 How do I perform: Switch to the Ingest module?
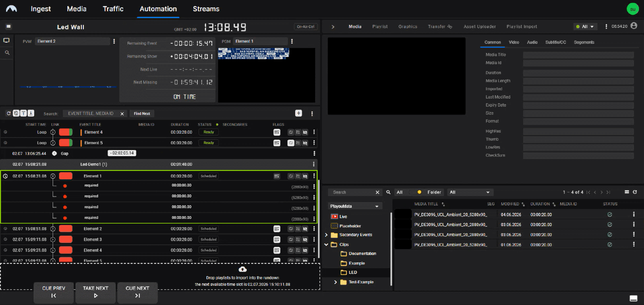pos(41,9)
